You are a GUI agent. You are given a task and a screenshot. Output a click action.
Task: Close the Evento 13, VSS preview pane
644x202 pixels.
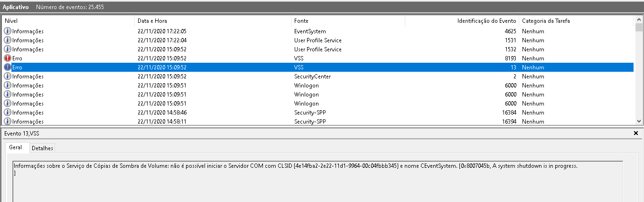point(636,134)
